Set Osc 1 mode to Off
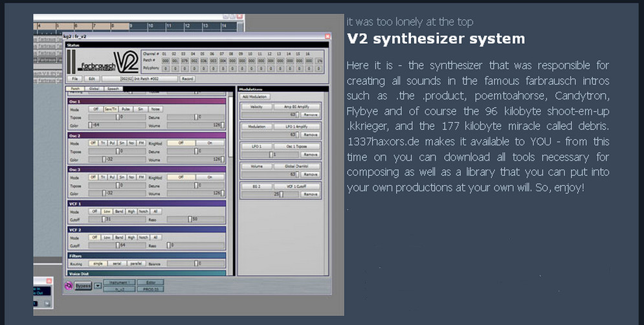This screenshot has width=644, height=325. click(x=96, y=109)
